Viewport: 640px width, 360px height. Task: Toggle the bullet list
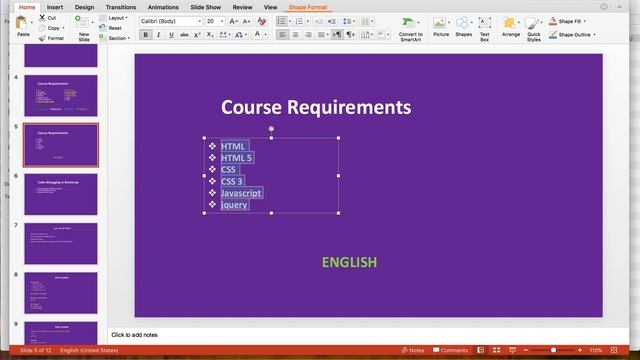281,21
